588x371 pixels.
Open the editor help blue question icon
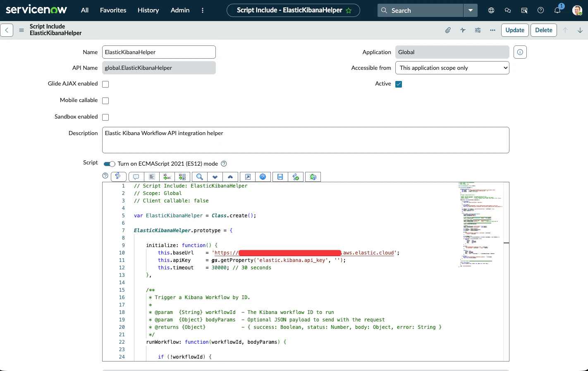(x=263, y=177)
